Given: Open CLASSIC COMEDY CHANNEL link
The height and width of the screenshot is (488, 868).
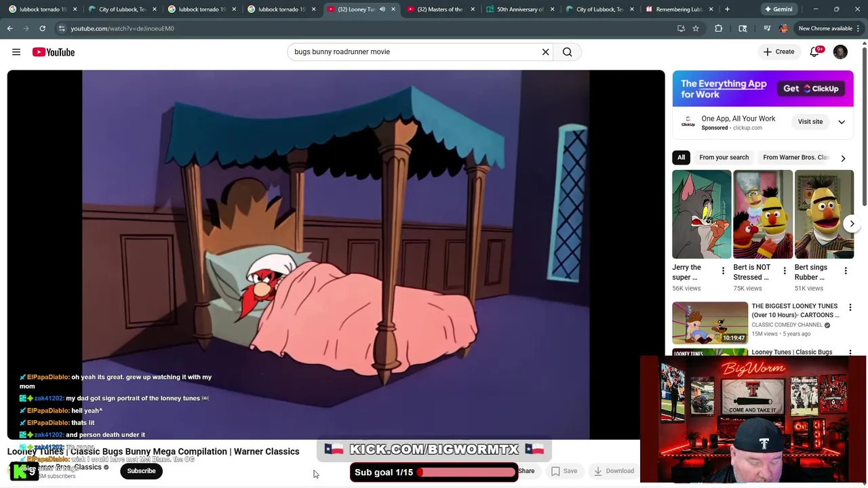Looking at the screenshot, I should [787, 325].
